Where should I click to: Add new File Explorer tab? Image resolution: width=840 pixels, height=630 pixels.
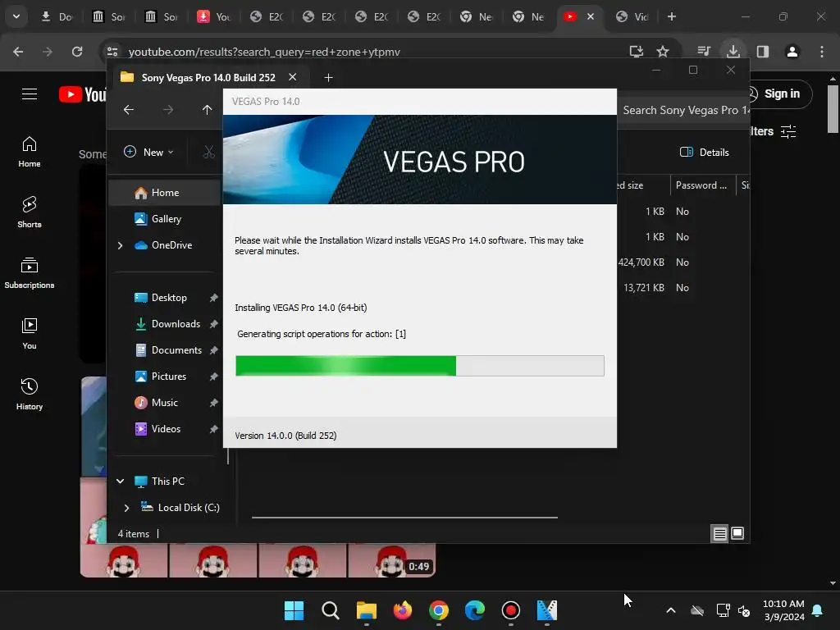[x=328, y=78]
